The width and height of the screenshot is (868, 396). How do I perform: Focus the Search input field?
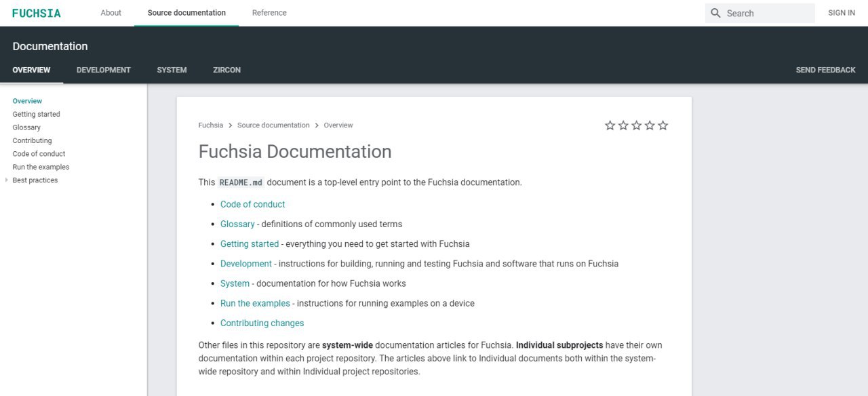tap(760, 13)
